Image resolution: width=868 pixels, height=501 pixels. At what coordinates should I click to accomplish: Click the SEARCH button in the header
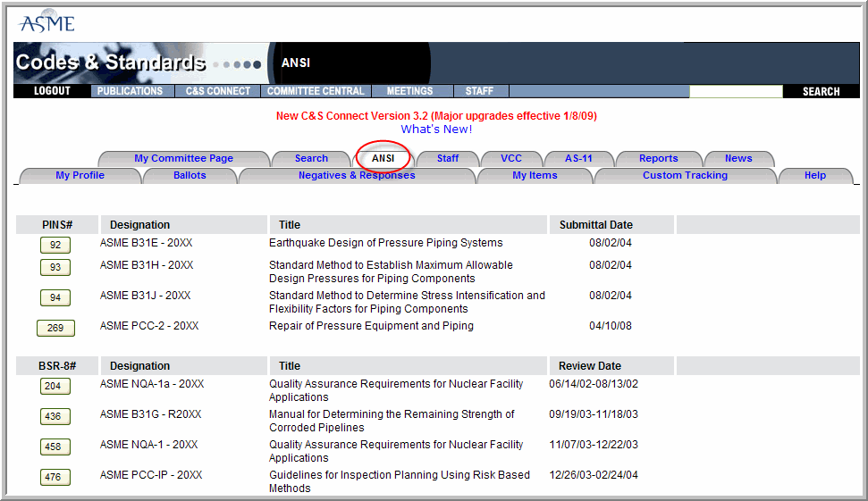point(821,91)
